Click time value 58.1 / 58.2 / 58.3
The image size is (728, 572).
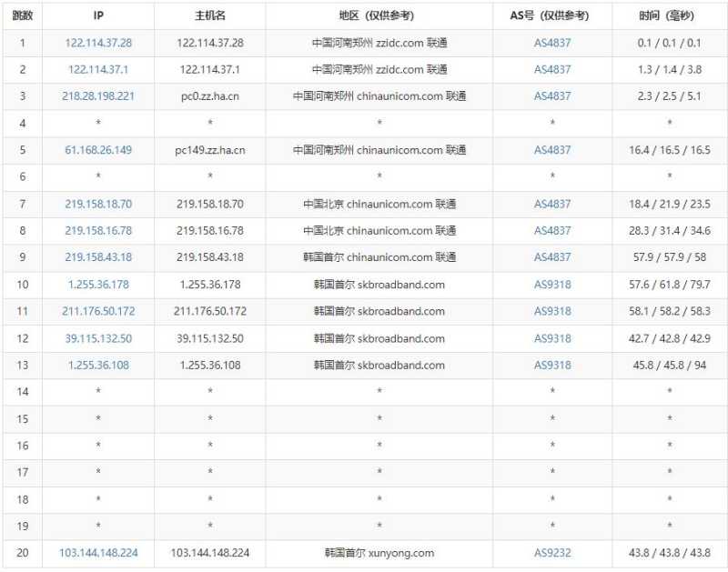(670, 311)
